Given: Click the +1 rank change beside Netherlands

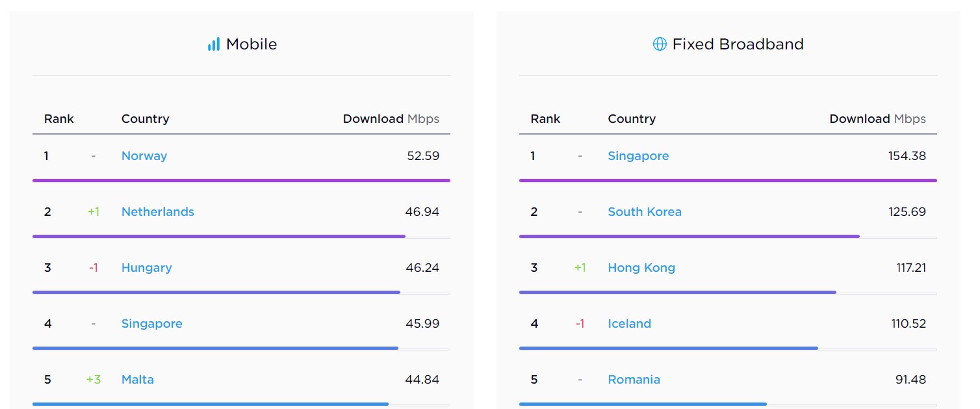Looking at the screenshot, I should [94, 212].
